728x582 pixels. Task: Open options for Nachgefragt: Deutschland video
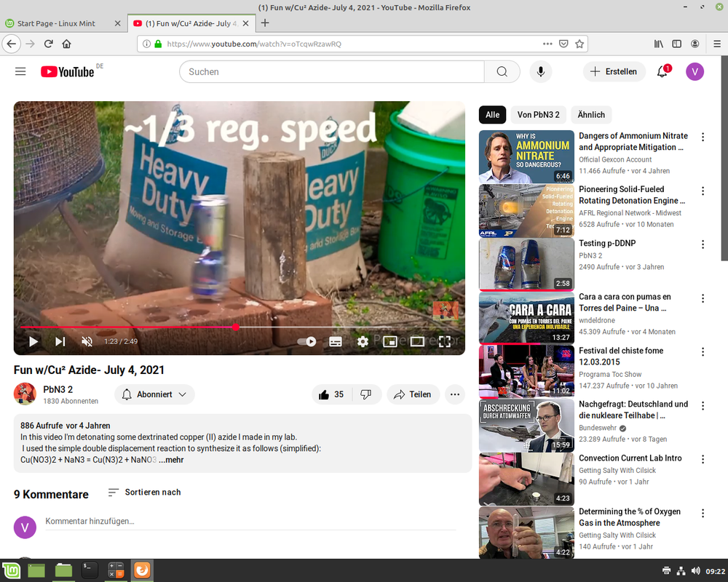pos(703,406)
